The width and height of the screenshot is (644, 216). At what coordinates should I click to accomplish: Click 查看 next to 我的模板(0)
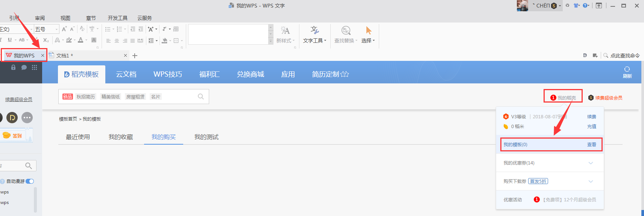coord(592,145)
